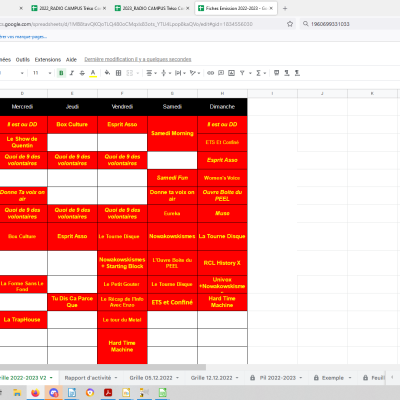
Task: Create a filter with the funnel icon
Action: point(242,73)
